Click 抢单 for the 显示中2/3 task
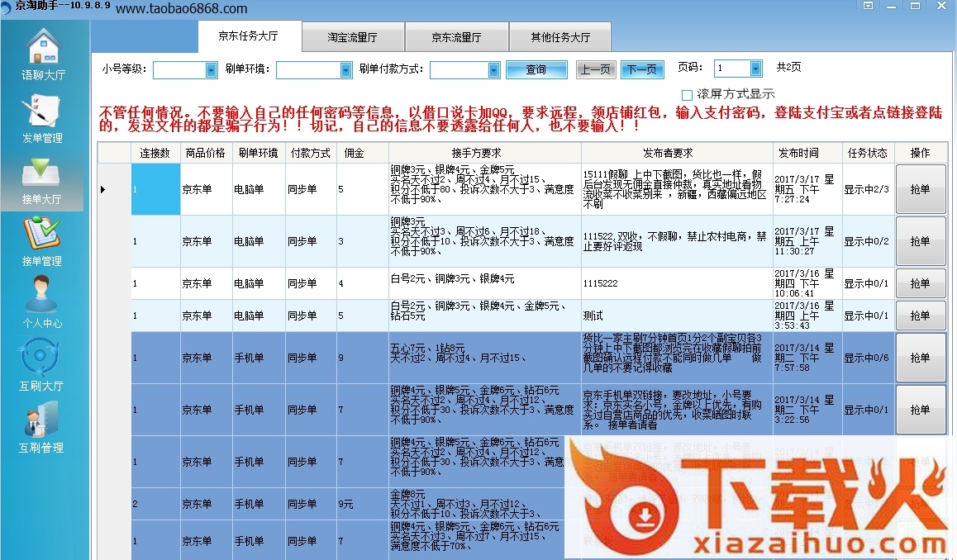The image size is (957, 560). [x=921, y=189]
